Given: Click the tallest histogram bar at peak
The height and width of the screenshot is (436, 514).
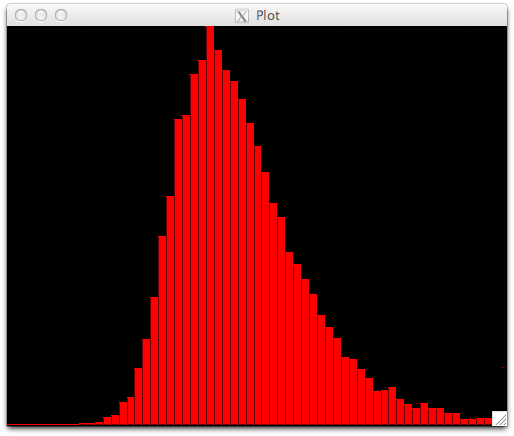Looking at the screenshot, I should pos(210,225).
